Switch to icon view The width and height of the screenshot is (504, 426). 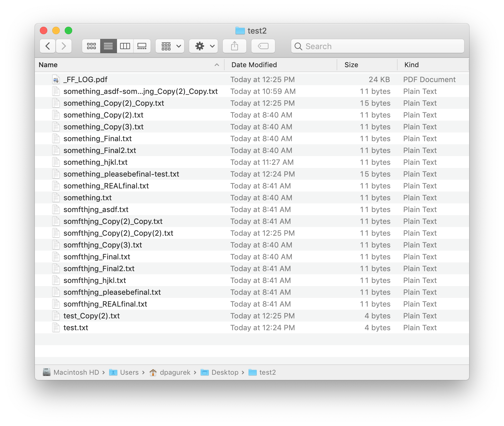91,46
